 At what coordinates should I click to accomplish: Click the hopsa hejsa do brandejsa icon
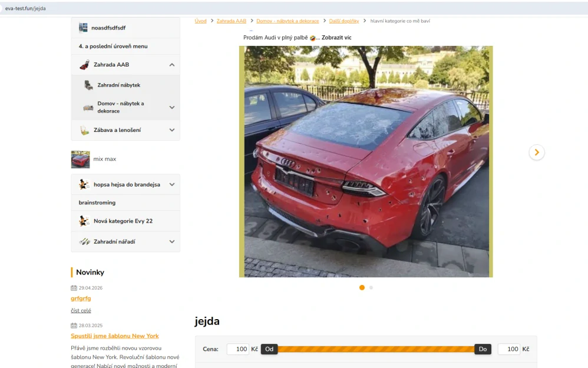[84, 184]
